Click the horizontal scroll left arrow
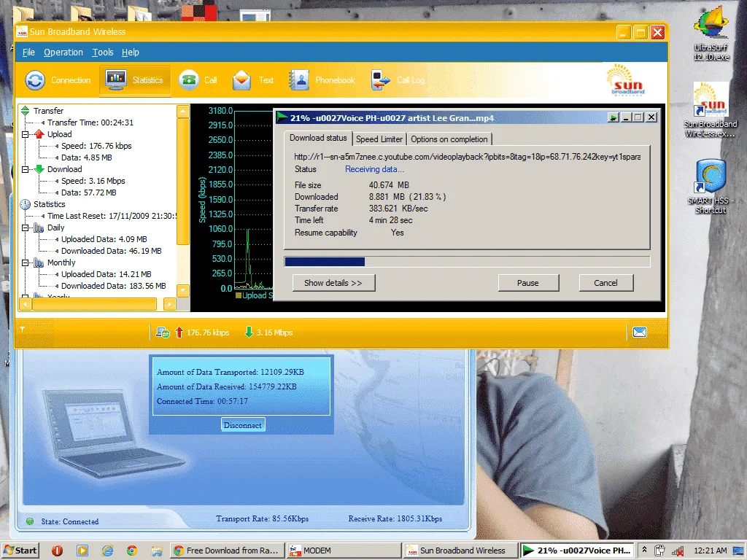 point(26,304)
